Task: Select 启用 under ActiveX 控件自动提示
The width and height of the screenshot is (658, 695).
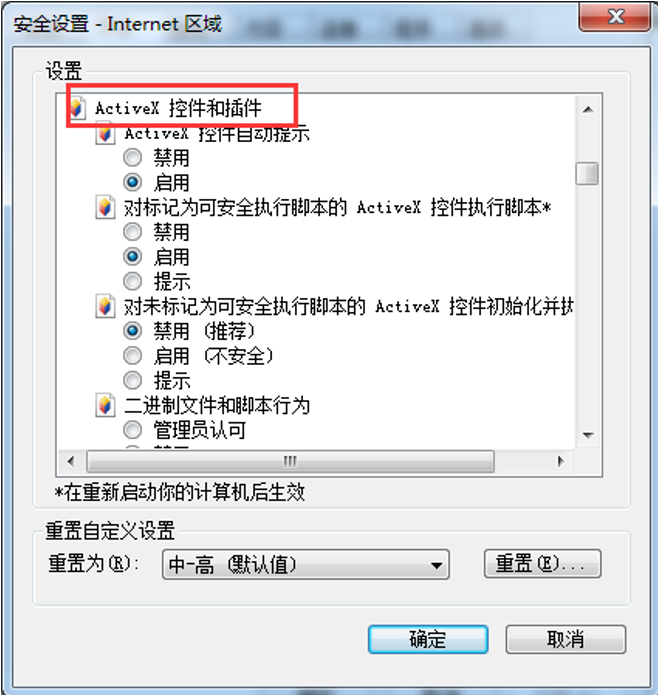Action: [132, 182]
